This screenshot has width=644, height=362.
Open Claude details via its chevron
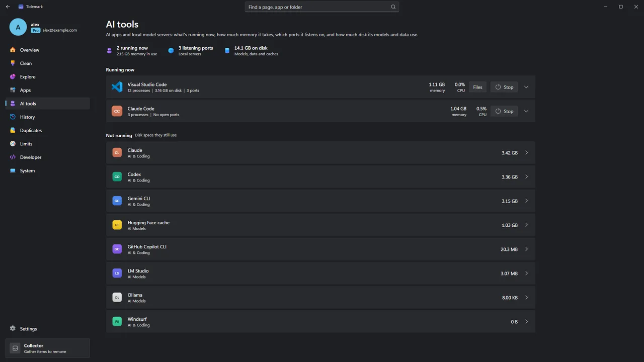point(526,153)
